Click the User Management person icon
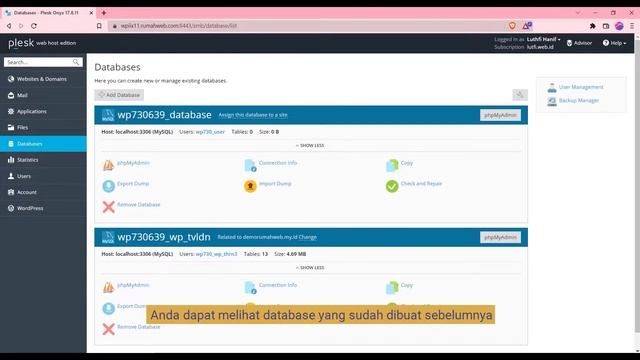 click(552, 87)
